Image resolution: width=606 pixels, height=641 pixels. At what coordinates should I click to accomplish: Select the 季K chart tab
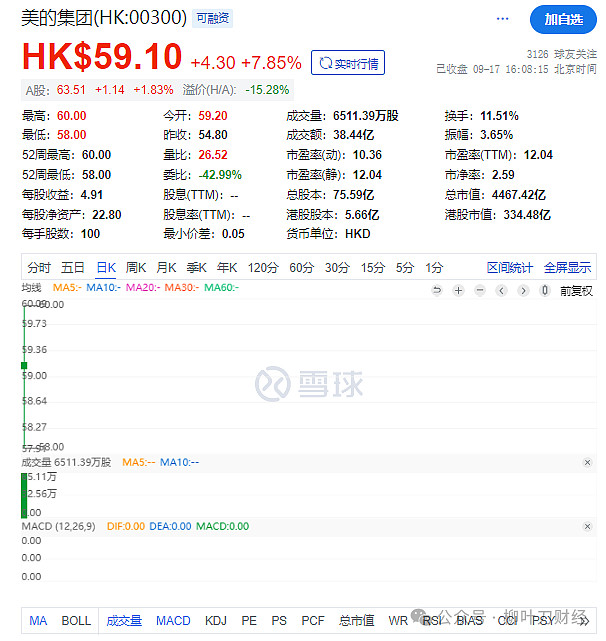197,268
